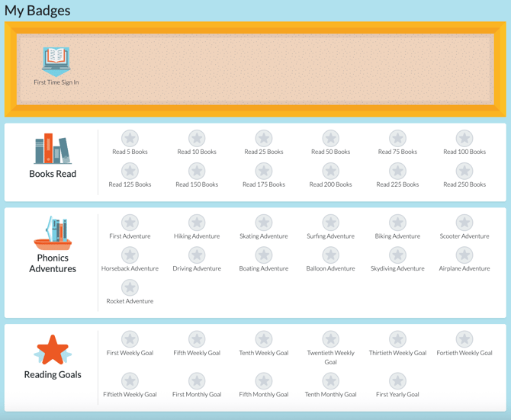The height and width of the screenshot is (420, 511).
Task: Click the Books Read category label
Action: tap(53, 174)
